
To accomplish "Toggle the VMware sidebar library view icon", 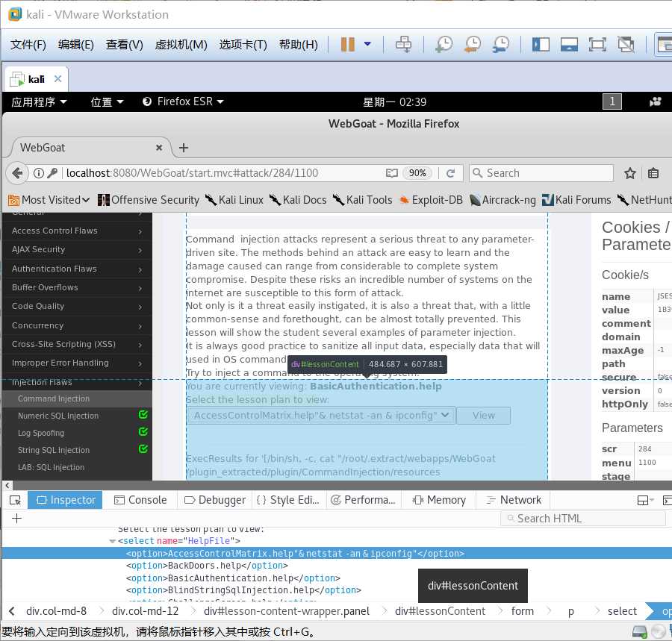I will click(x=541, y=44).
